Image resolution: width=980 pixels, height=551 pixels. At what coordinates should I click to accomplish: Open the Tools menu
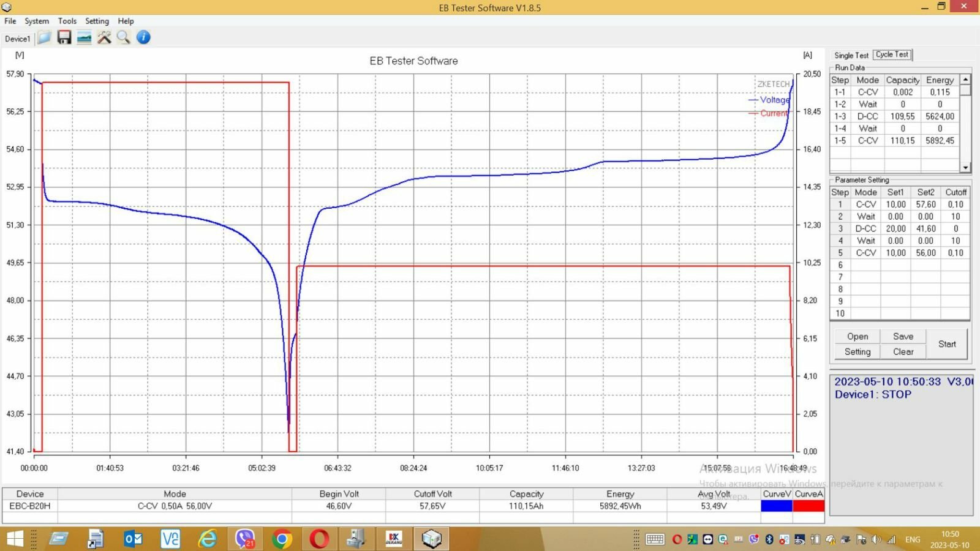(x=67, y=21)
